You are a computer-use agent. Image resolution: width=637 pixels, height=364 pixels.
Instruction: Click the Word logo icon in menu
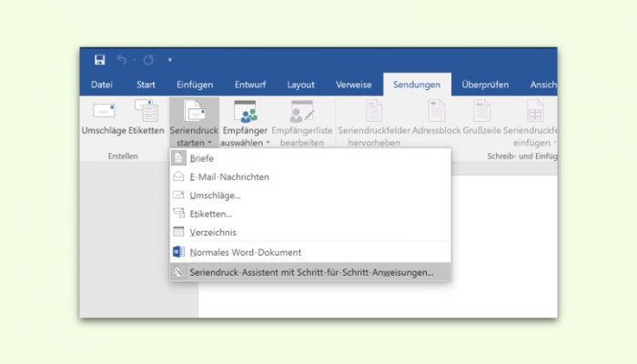click(178, 252)
